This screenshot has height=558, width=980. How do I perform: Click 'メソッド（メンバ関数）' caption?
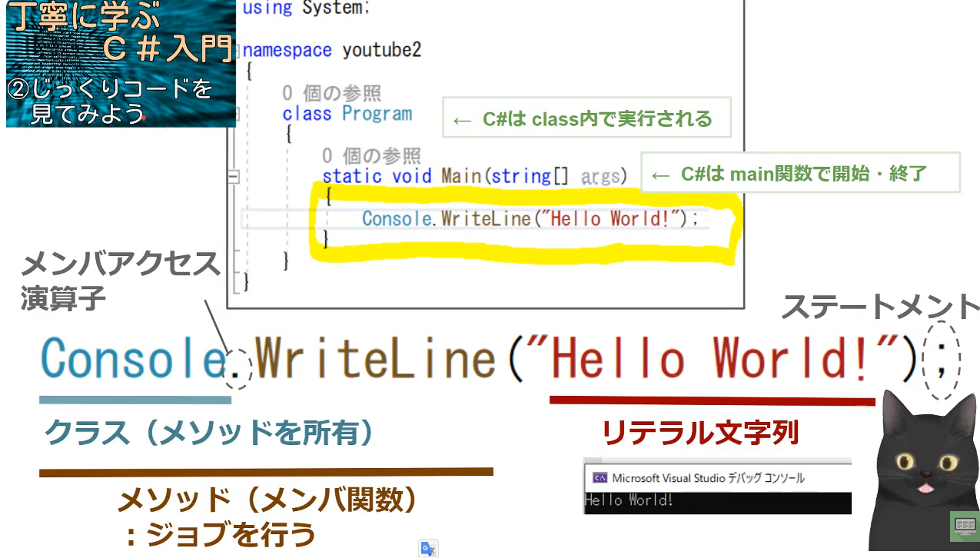[269, 500]
